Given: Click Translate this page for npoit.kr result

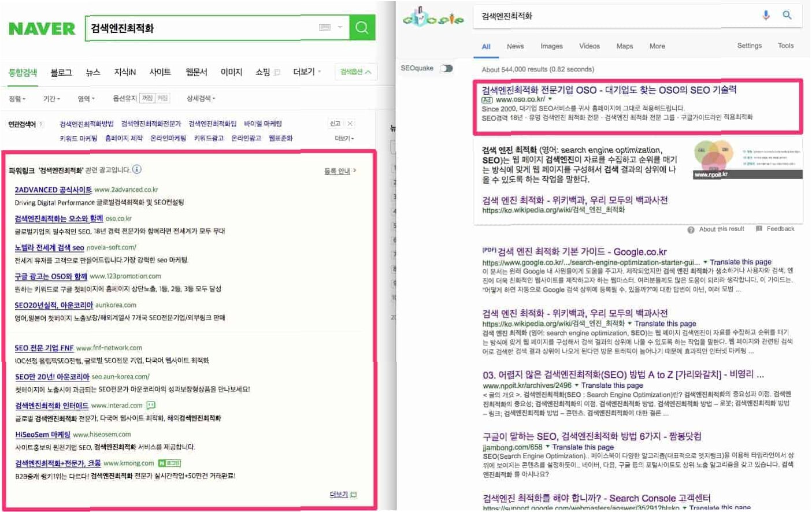Looking at the screenshot, I should (x=612, y=385).
